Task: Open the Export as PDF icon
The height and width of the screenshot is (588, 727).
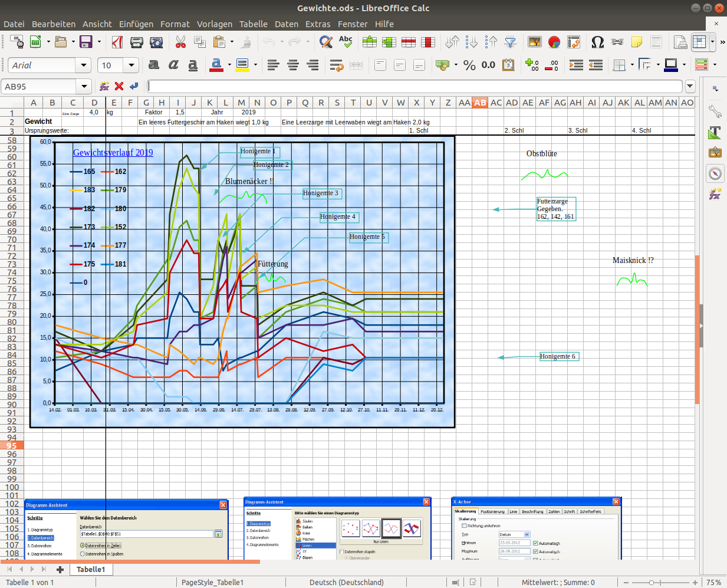Action: [117, 42]
